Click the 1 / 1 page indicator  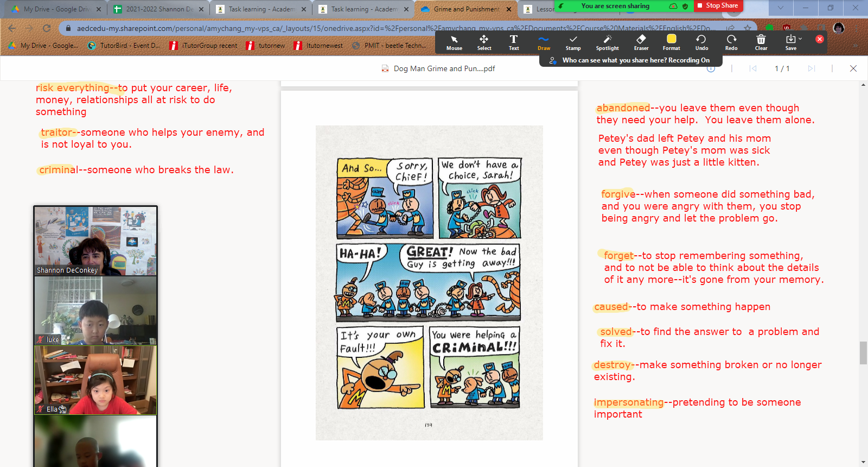point(782,68)
